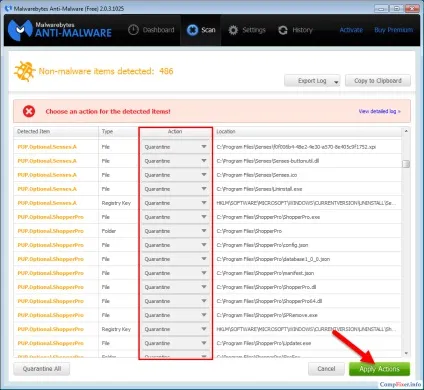Click the Activate link
The width and height of the screenshot is (424, 390).
[351, 30]
